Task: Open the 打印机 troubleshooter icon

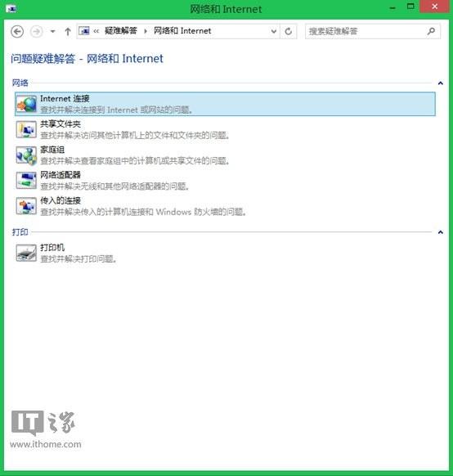Action: 26,253
